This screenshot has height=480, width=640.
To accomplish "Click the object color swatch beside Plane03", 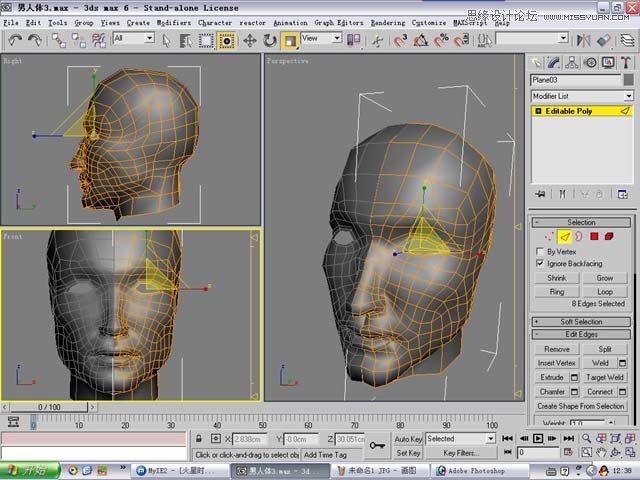I will pyautogui.click(x=629, y=80).
